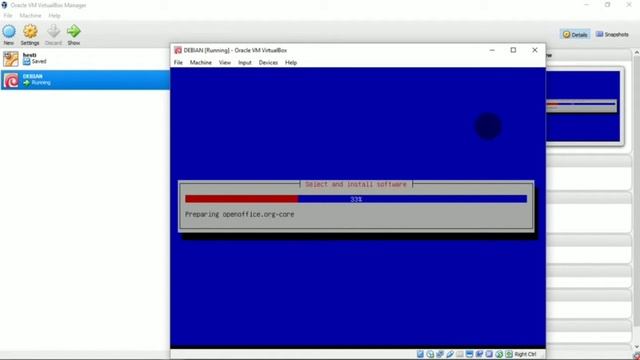The image size is (640, 360).
Task: Click the saved VM's icon in VM list
Action: pos(11,59)
